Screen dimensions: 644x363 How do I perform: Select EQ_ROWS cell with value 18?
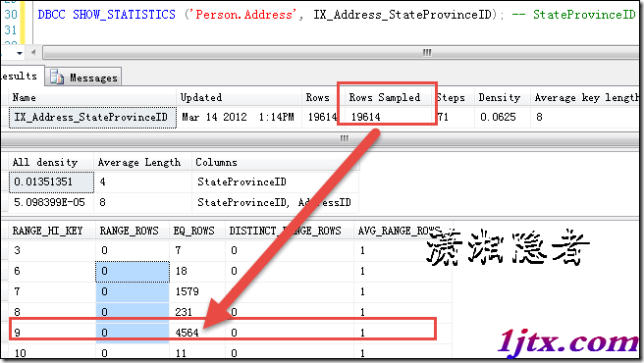197,271
